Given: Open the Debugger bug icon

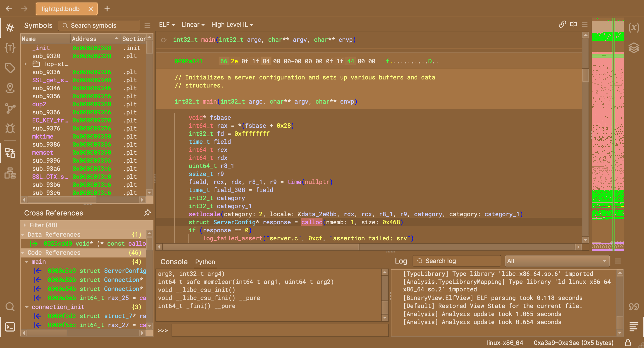Looking at the screenshot, I should pos(10,128).
